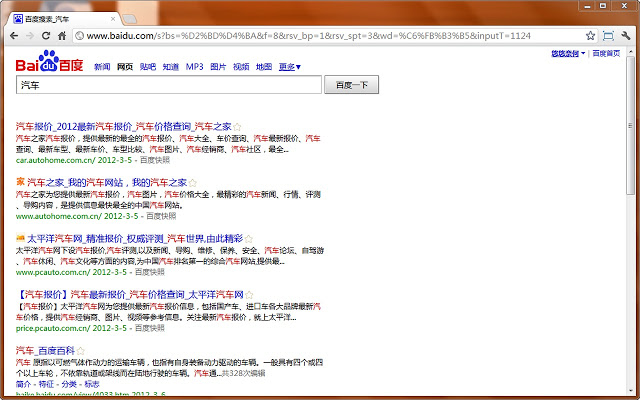Open result 【汽车报价】汽车最新报价
Viewport: 640px width, 400px height.
coord(130,294)
